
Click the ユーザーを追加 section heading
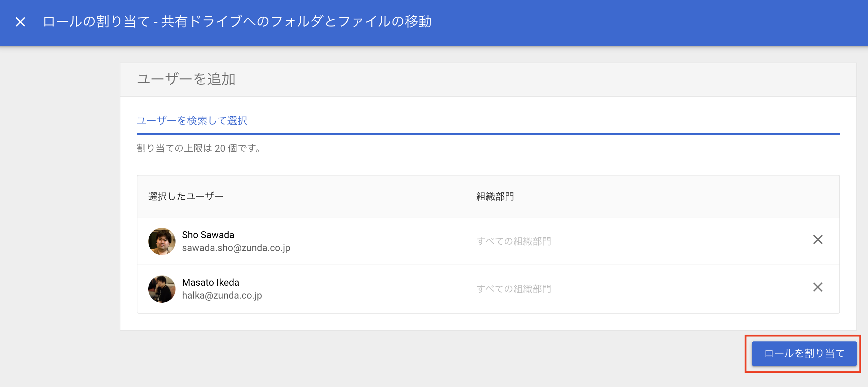(x=186, y=79)
